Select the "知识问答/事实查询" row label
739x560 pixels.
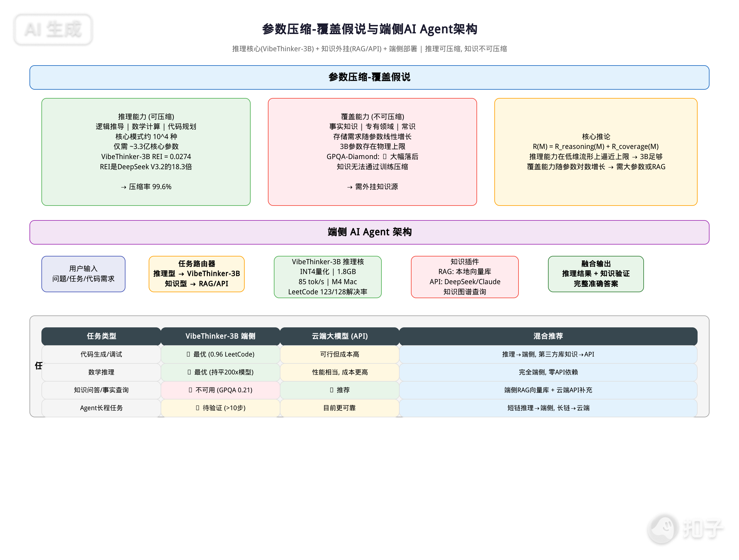(x=101, y=390)
